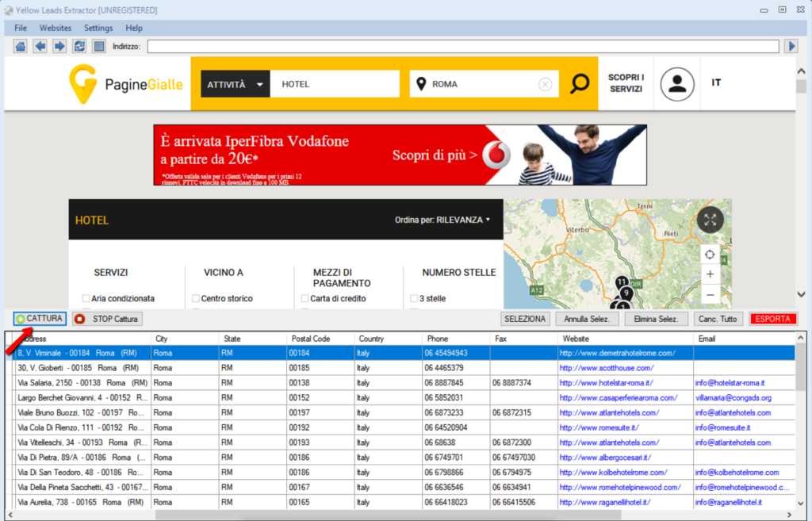This screenshot has height=521, width=812.
Task: Clear the ROMA location field
Action: coord(545,84)
